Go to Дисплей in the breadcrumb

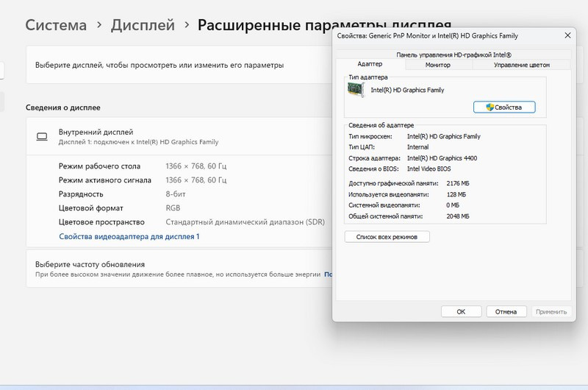(143, 25)
